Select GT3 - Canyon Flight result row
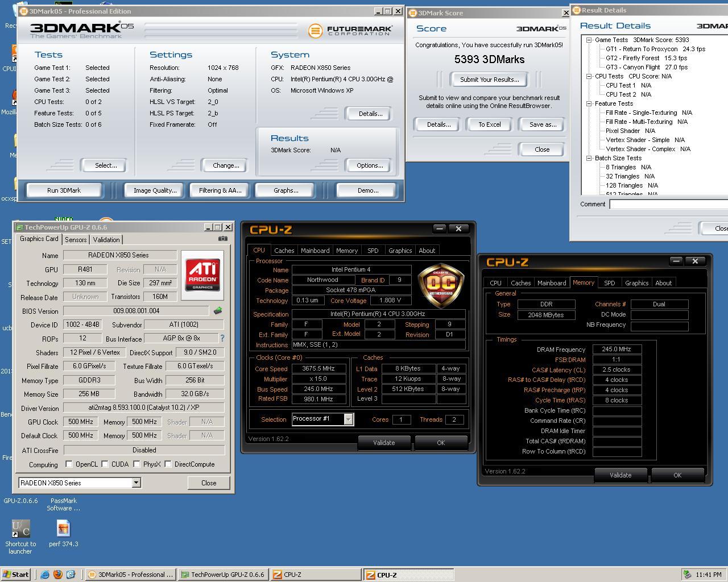728x582 pixels. [x=647, y=67]
